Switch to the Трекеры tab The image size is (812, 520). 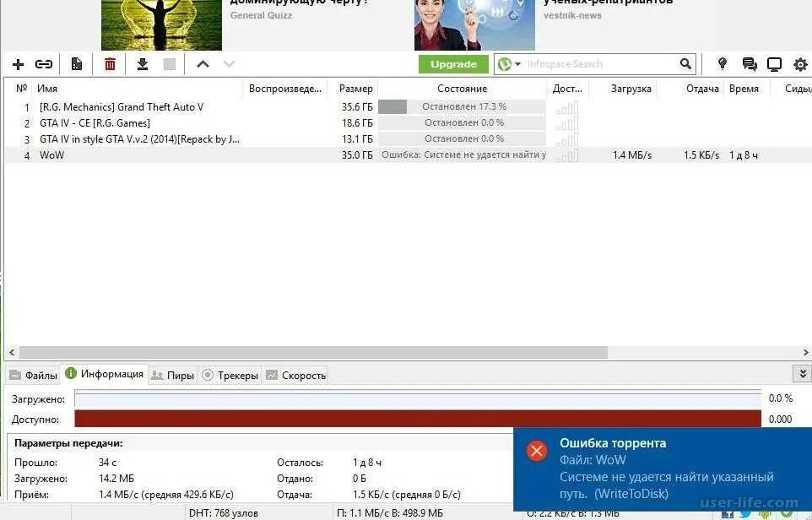tap(230, 376)
